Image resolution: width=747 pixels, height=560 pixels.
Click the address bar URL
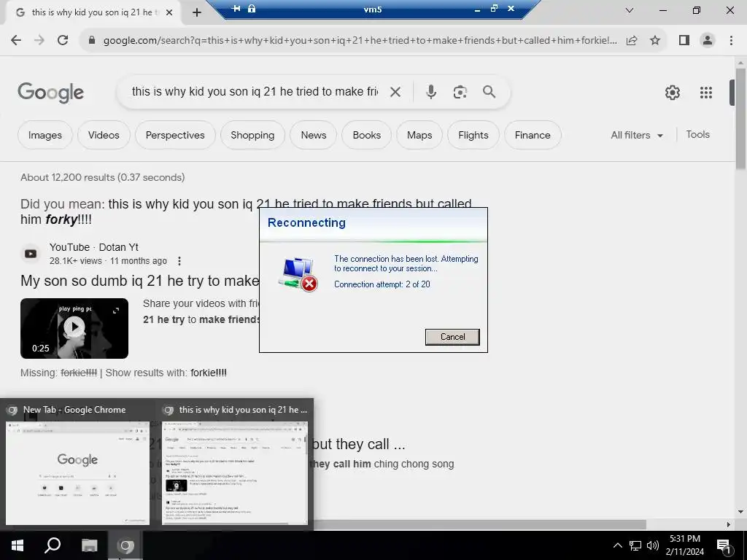[x=360, y=41]
